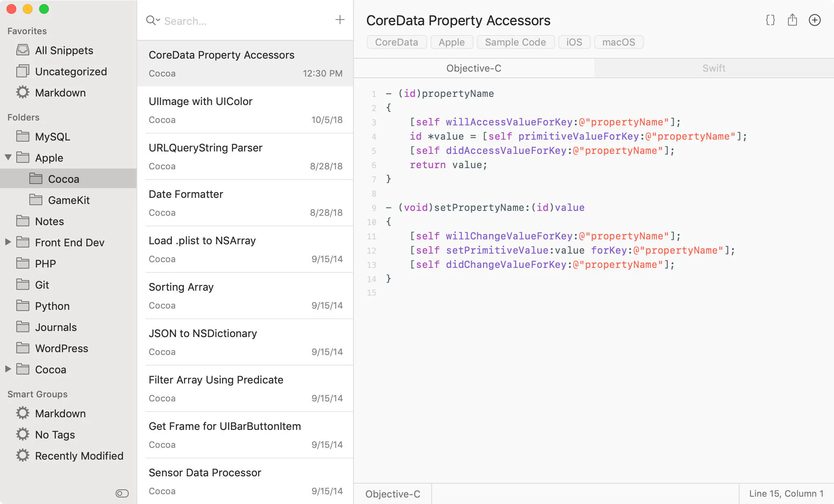Toggle the sidebar switch at bottom

[122, 493]
